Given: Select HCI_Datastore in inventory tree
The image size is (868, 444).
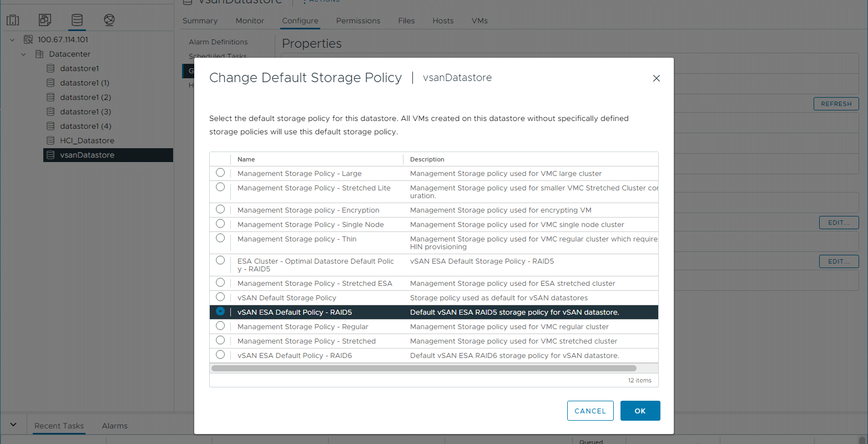Looking at the screenshot, I should point(87,140).
